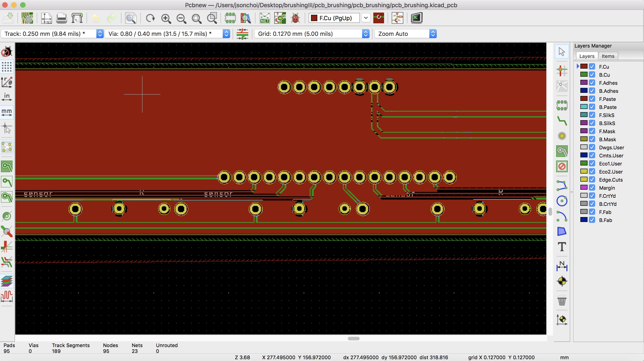This screenshot has height=361, width=644.
Task: Select the draw graphic line tool
Action: 562,186
